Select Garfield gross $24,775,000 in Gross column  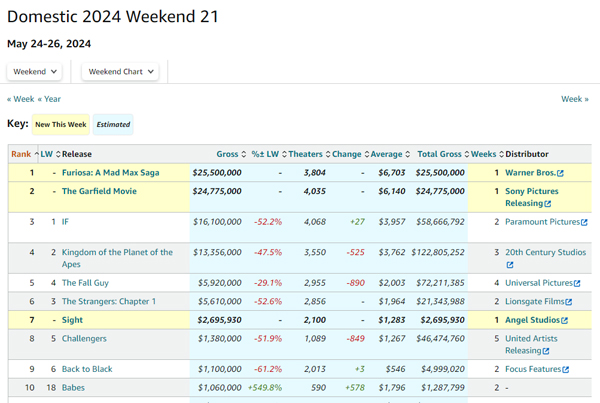[217, 191]
